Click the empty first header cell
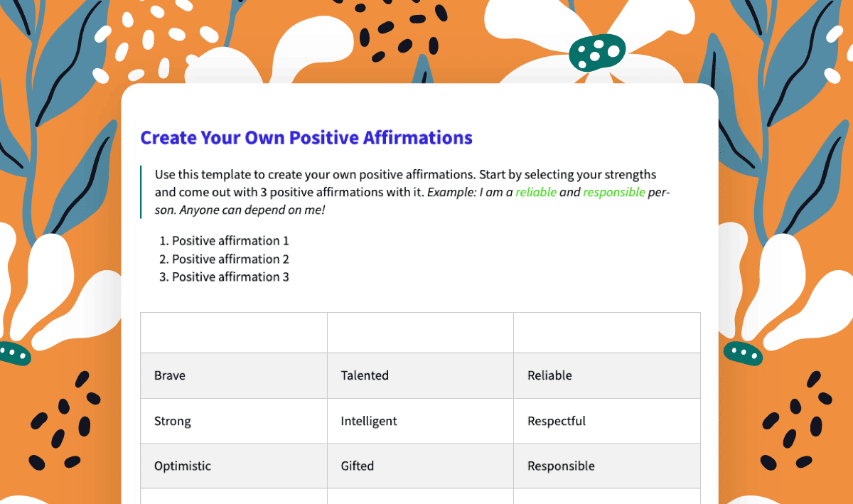This screenshot has height=504, width=853. pyautogui.click(x=234, y=333)
